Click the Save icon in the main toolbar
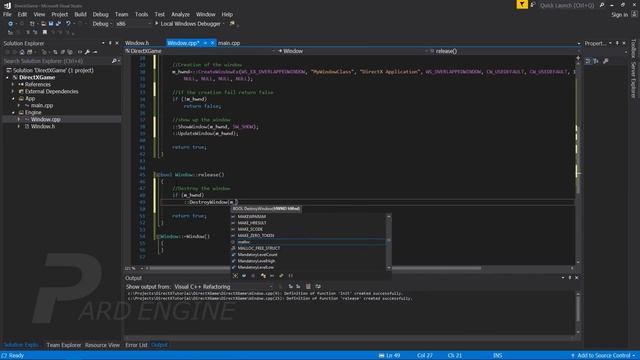 51,24
